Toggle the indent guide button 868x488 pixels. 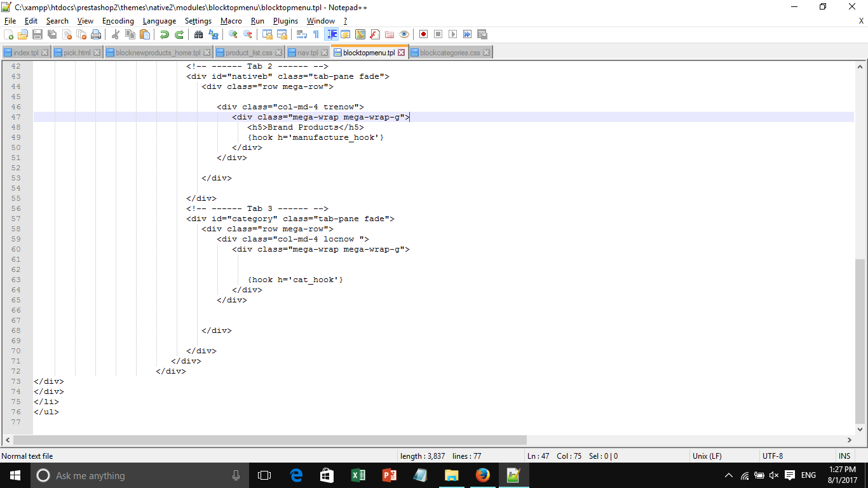331,34
